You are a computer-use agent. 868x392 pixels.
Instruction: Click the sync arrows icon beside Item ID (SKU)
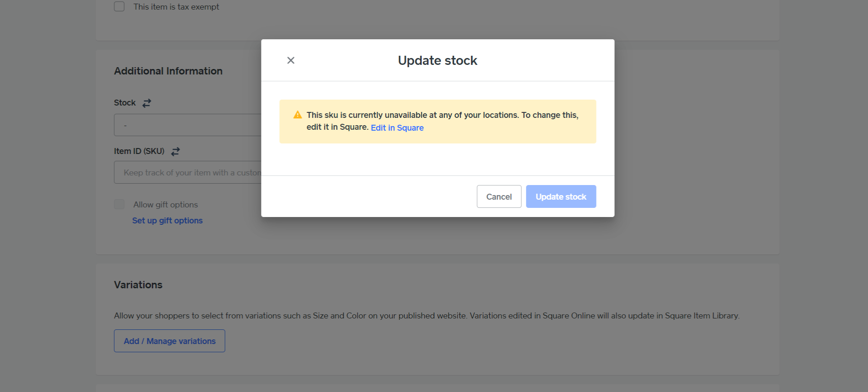[175, 152]
